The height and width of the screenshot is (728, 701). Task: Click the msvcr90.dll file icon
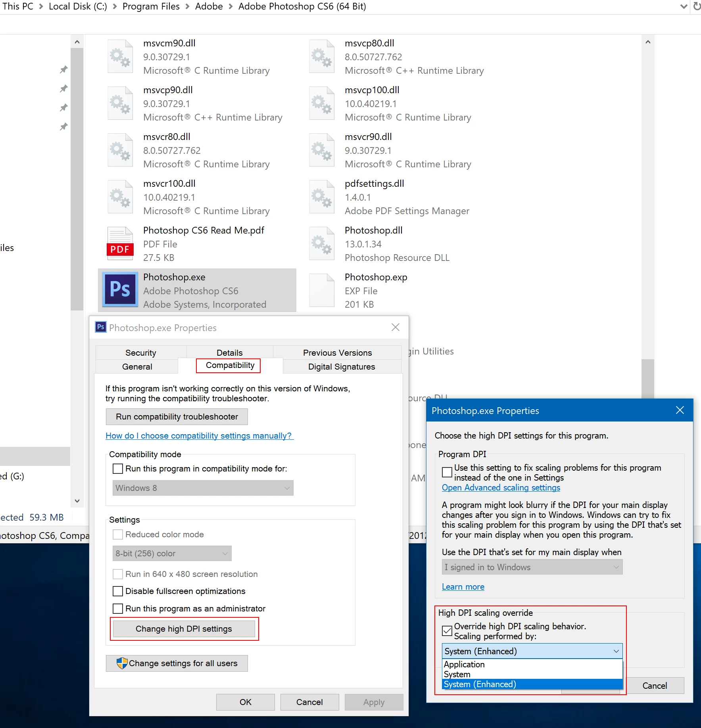pyautogui.click(x=322, y=150)
